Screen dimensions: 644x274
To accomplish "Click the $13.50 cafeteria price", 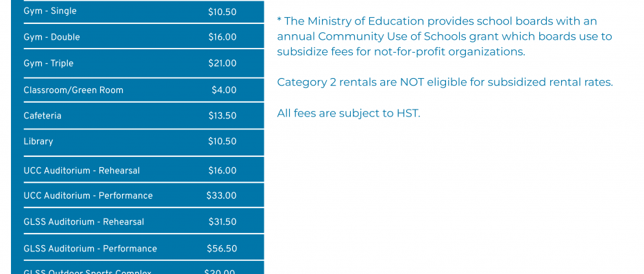I will [x=222, y=116].
